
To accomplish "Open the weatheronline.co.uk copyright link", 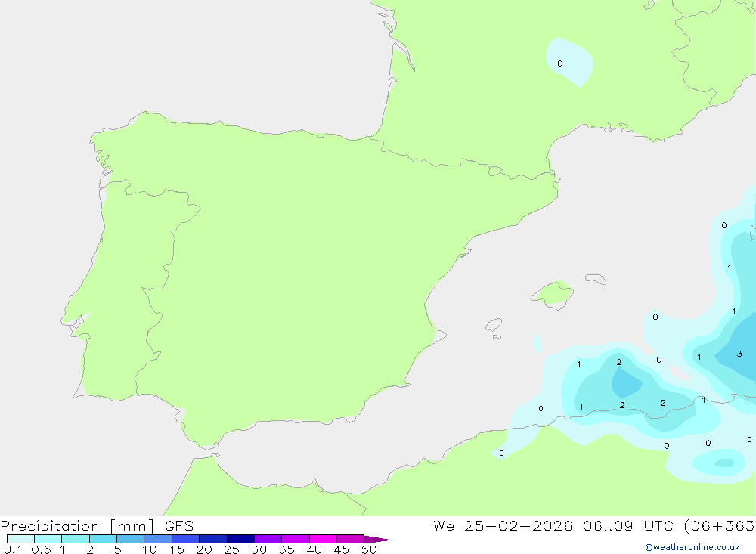I will point(692,547).
